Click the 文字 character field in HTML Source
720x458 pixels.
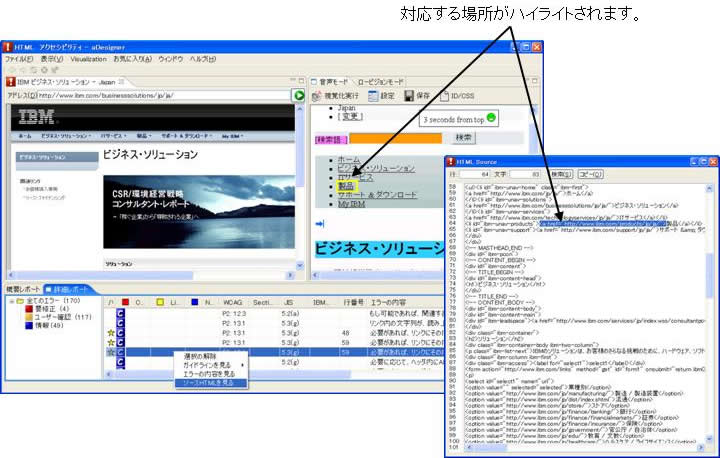[524, 174]
